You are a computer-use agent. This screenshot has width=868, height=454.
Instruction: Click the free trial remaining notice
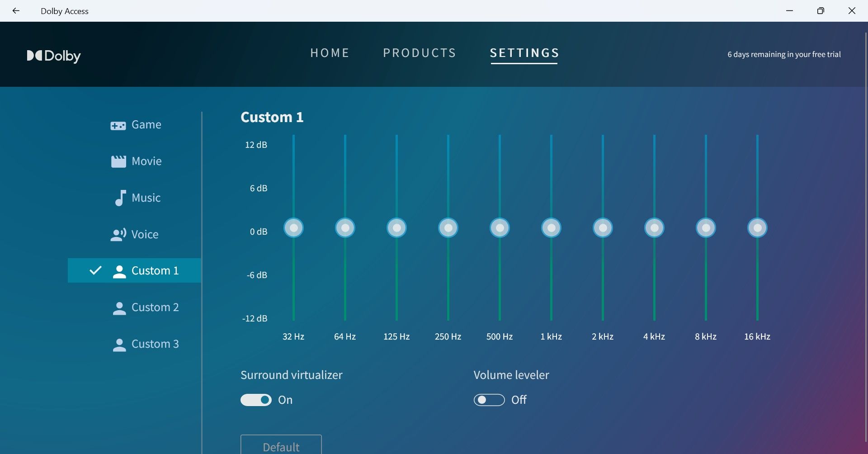(x=784, y=54)
